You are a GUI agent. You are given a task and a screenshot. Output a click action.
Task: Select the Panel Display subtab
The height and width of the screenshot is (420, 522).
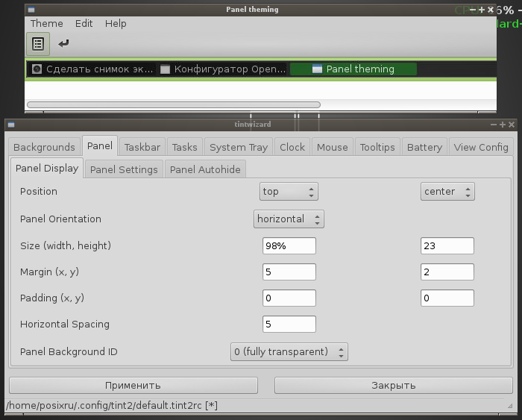pos(47,168)
